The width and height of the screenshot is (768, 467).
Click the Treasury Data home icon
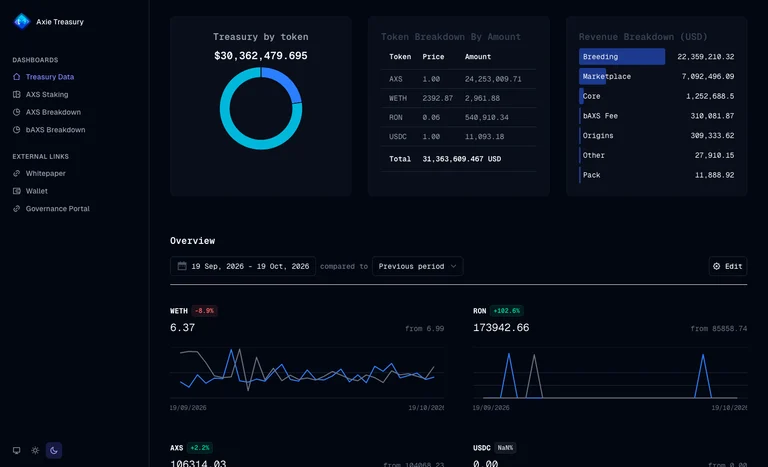[17, 77]
